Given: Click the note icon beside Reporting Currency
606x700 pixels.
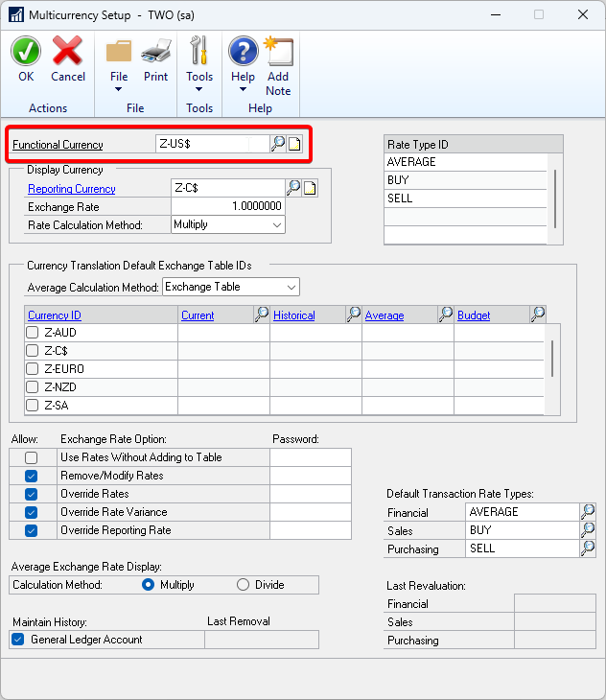Looking at the screenshot, I should (x=310, y=188).
